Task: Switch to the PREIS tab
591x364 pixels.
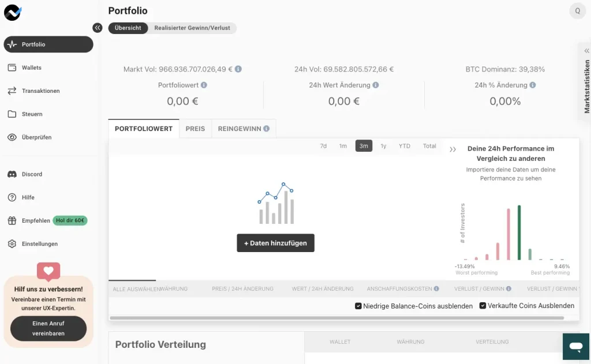Action: (x=195, y=129)
